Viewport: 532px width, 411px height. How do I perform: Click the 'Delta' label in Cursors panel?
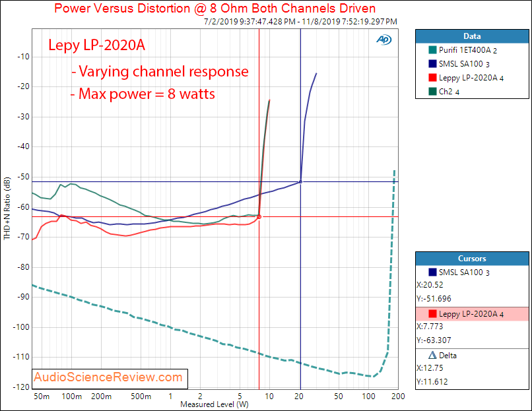point(448,356)
